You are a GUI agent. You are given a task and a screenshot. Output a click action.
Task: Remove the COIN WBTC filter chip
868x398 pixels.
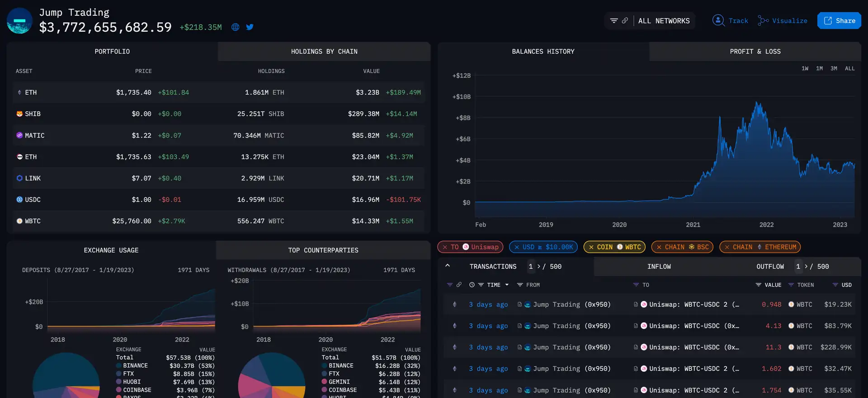pyautogui.click(x=591, y=247)
